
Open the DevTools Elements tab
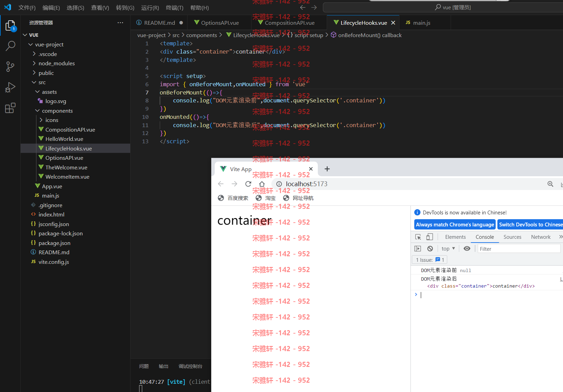coord(455,237)
